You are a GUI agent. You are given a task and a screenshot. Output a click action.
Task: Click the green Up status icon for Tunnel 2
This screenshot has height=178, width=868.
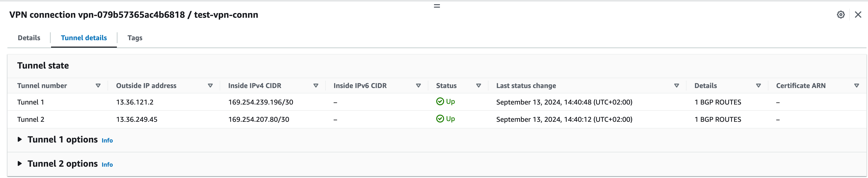[440, 119]
